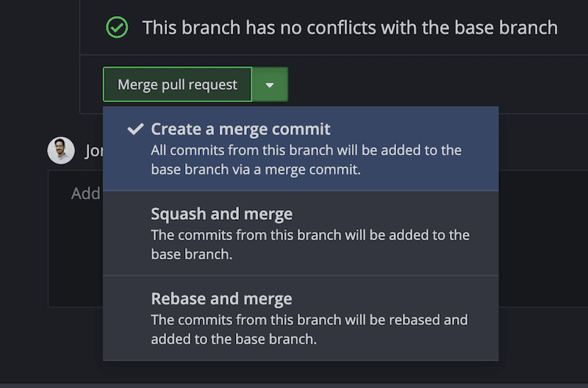Click the commenter's profile avatar
The image size is (588, 388).
tap(61, 151)
